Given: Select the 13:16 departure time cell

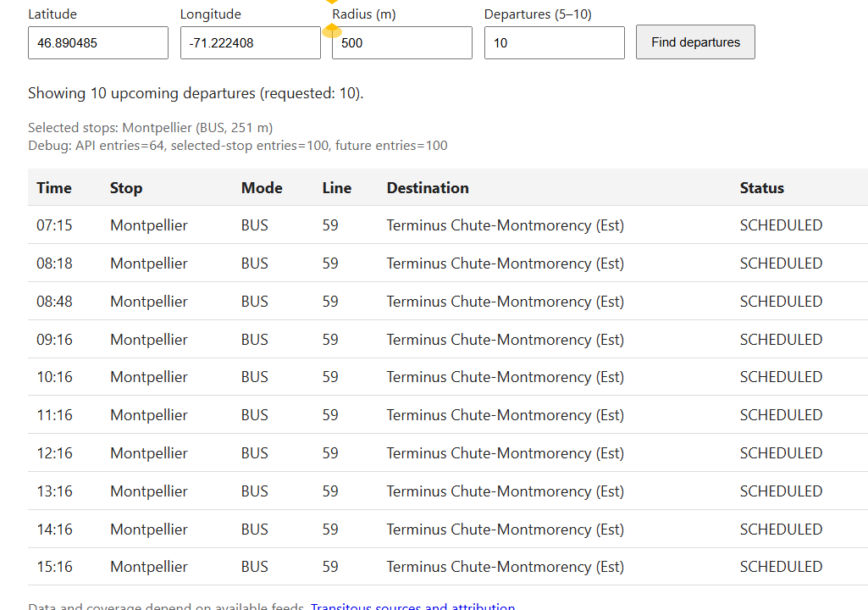Looking at the screenshot, I should [54, 491].
